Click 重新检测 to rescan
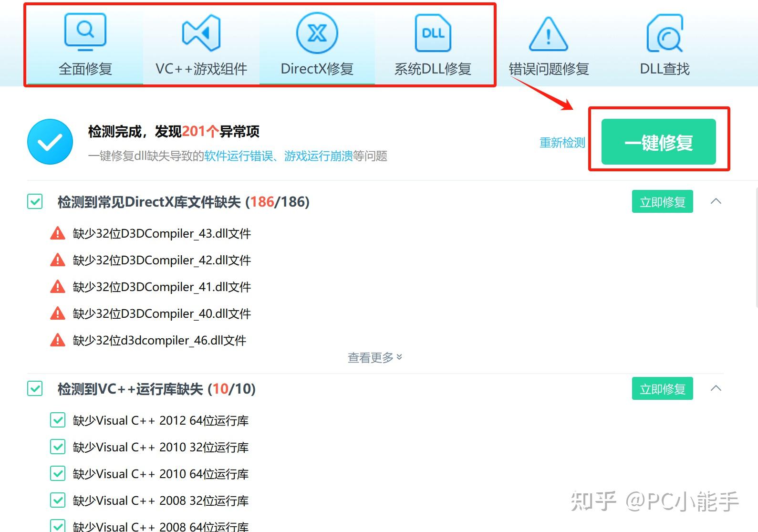 pyautogui.click(x=562, y=143)
